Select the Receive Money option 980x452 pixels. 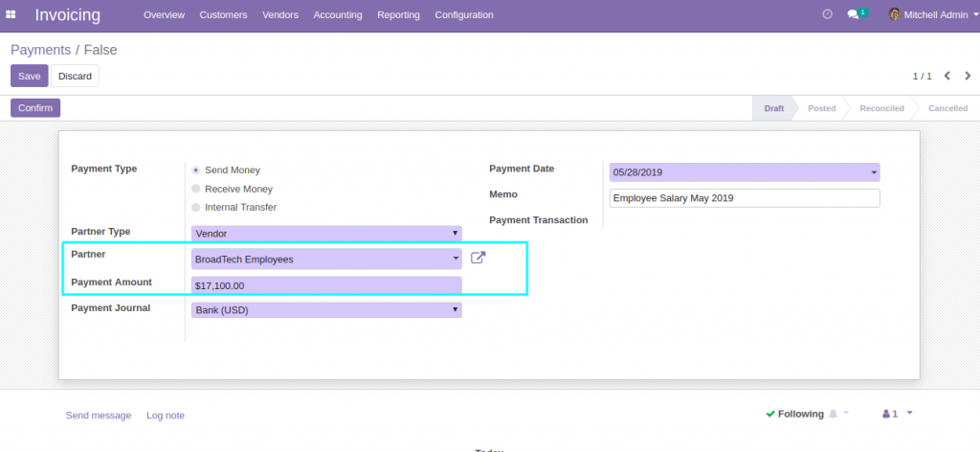[x=196, y=189]
